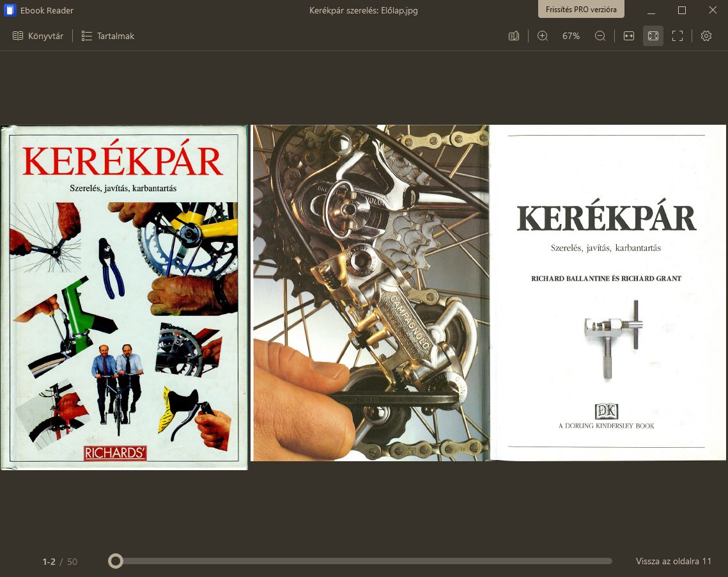The image size is (728, 577).
Task: Zoom out using the magnifier minus icon
Action: (600, 36)
